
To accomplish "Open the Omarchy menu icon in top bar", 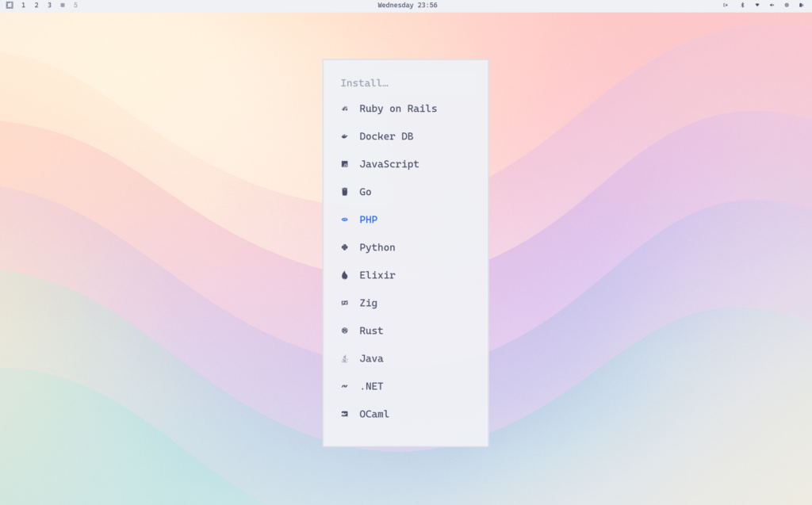I will click(10, 6).
